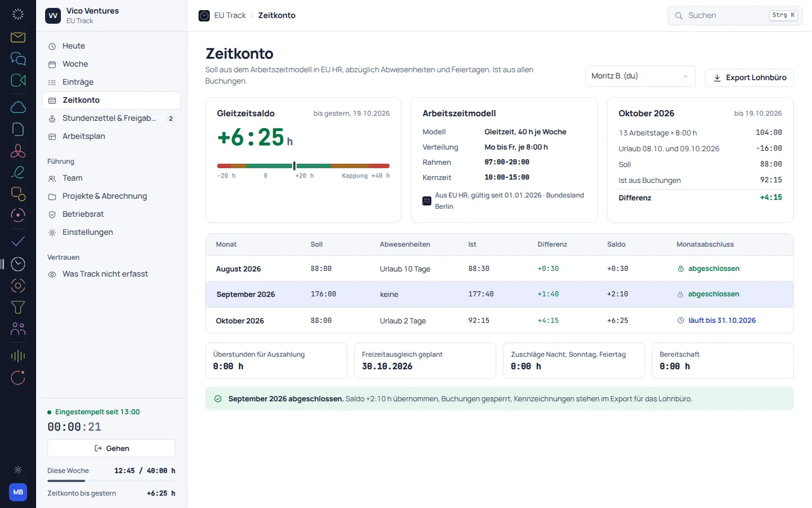
Task: Click the Freizeitausgleich geplant card
Action: pos(425,361)
